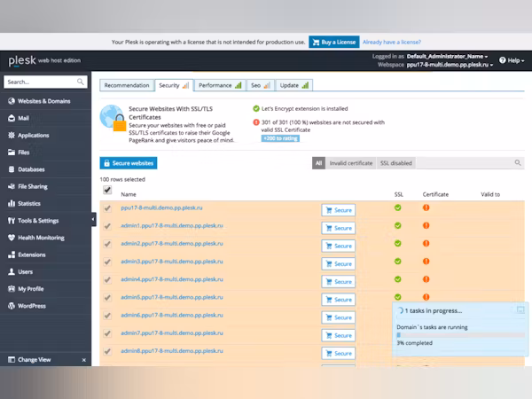Image resolution: width=532 pixels, height=399 pixels.
Task: Uncheck admin2.ppu17-8-multi row checkbox
Action: pyautogui.click(x=107, y=244)
